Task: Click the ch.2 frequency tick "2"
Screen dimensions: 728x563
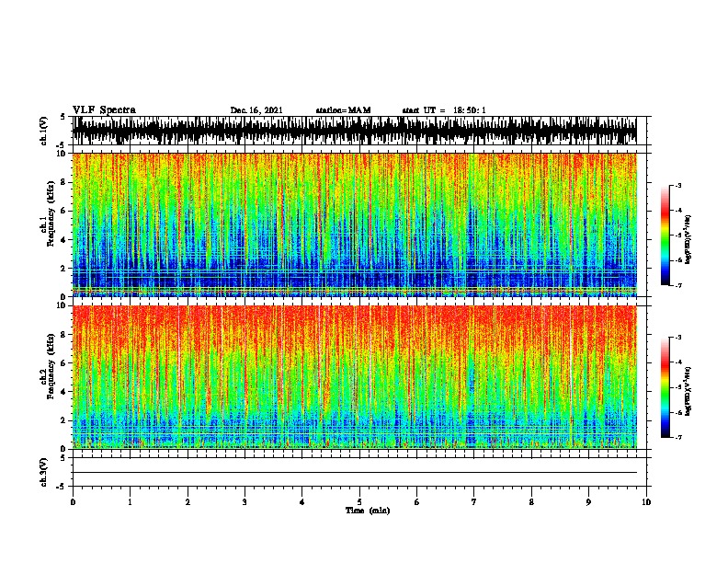Action: click(64, 420)
